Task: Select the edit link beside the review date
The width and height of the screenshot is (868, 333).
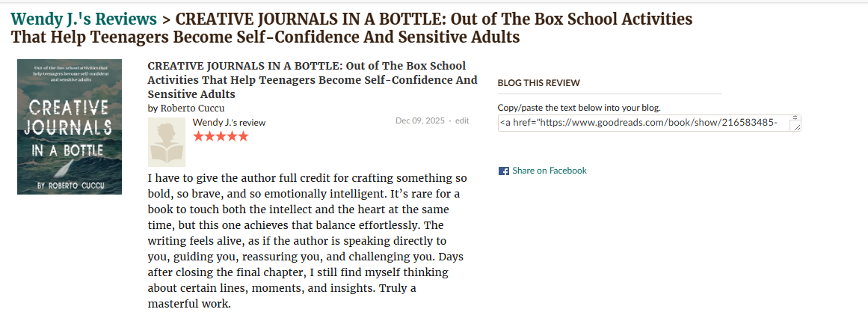Action: (x=462, y=120)
